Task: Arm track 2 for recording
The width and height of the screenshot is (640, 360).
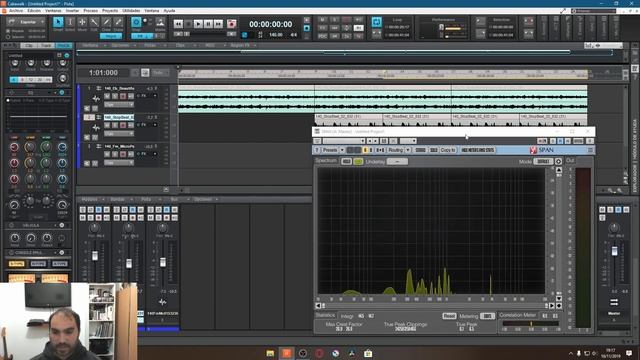Action: point(123,125)
